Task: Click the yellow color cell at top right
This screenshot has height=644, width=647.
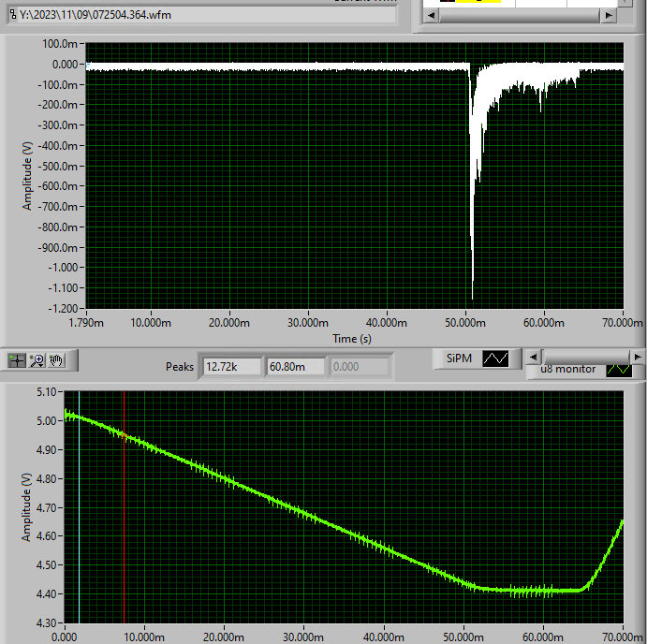Action: point(478,1)
